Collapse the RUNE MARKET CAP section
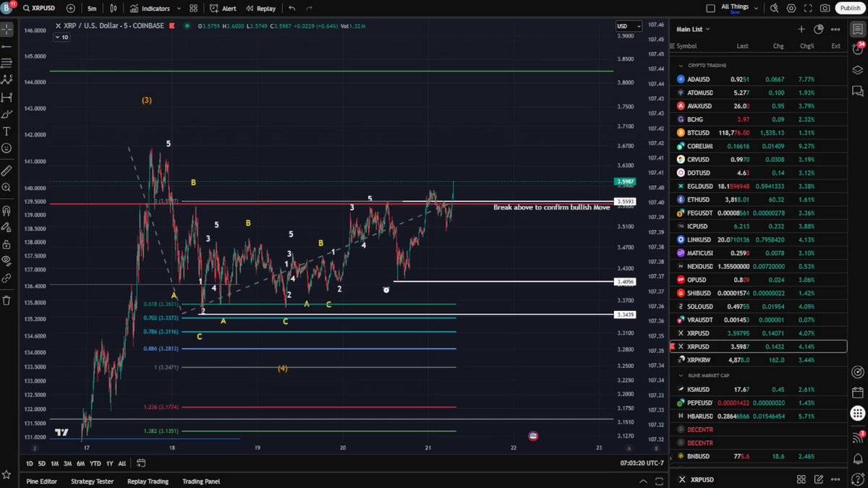 681,375
